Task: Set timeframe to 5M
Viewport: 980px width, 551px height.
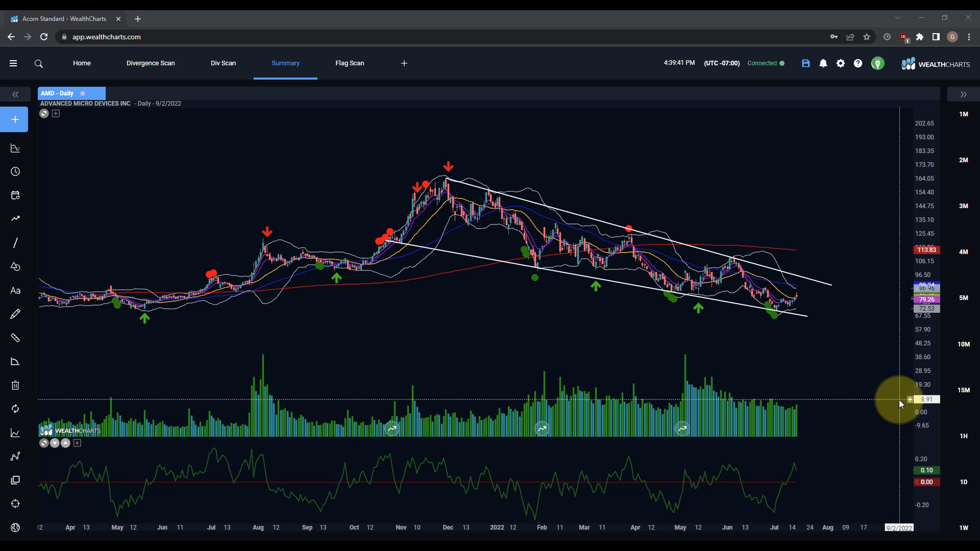Action: [963, 298]
